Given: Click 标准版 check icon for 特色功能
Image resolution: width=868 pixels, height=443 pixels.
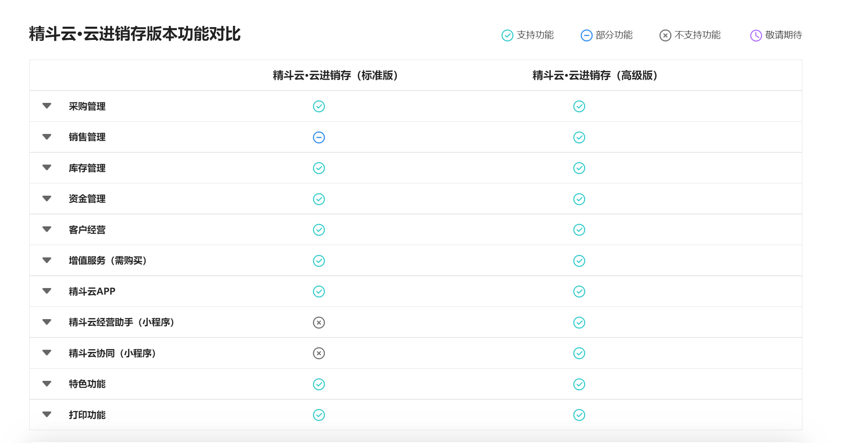Looking at the screenshot, I should click(x=319, y=384).
